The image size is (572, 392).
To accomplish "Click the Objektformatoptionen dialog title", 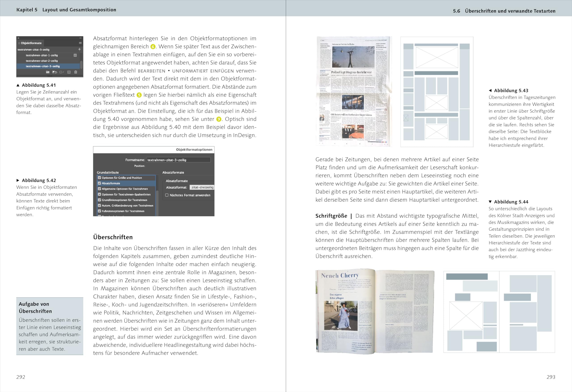I will click(194, 150).
